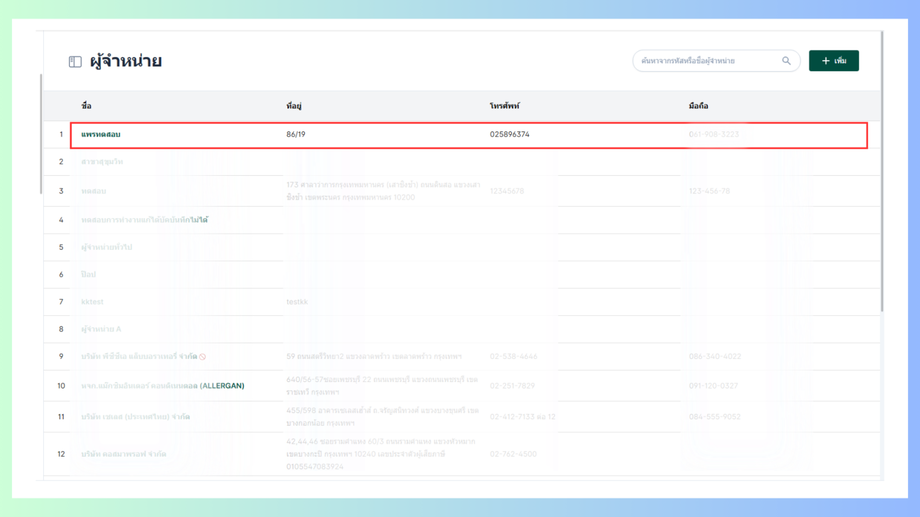Click the add (เพิ่ม) button
This screenshot has width=920, height=517.
[x=834, y=60]
